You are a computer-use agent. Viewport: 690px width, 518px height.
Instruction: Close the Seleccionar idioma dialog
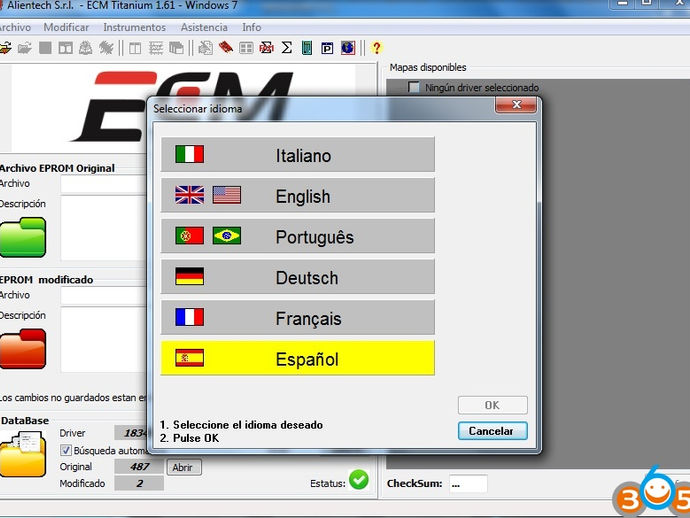pos(516,105)
